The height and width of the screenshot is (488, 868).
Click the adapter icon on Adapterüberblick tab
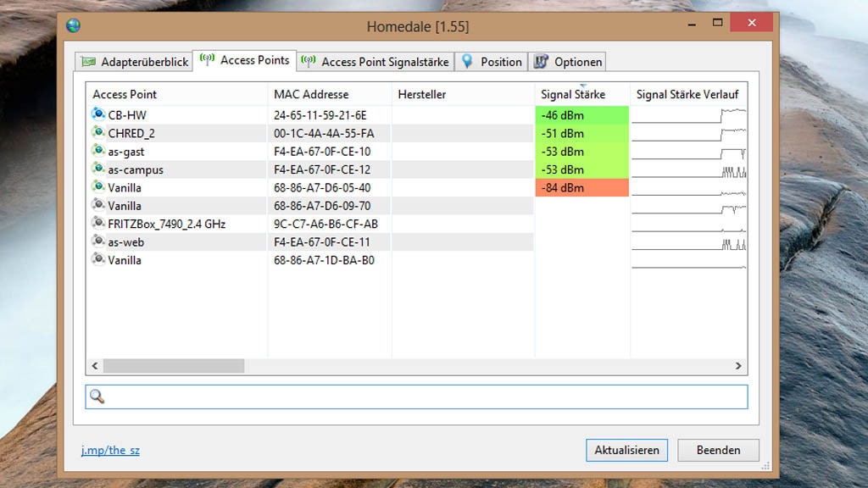[89, 61]
